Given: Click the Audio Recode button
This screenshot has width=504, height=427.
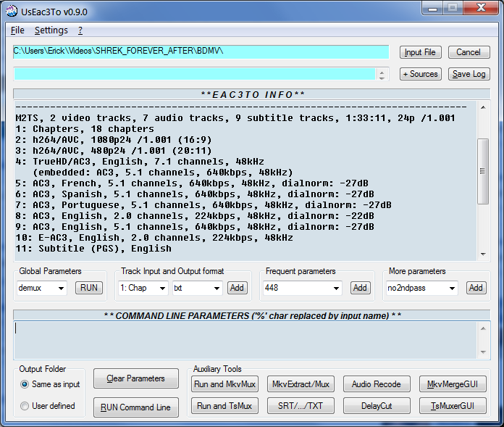Looking at the screenshot, I should tap(377, 384).
